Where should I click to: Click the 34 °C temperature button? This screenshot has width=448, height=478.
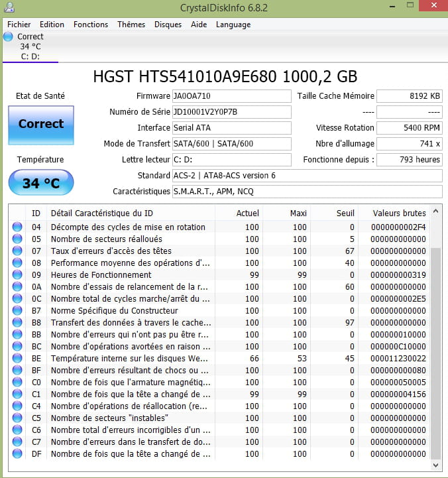[41, 182]
